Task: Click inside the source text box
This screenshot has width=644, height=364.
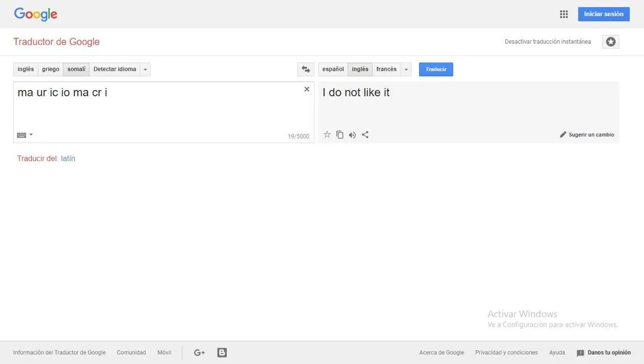Action: tap(164, 112)
